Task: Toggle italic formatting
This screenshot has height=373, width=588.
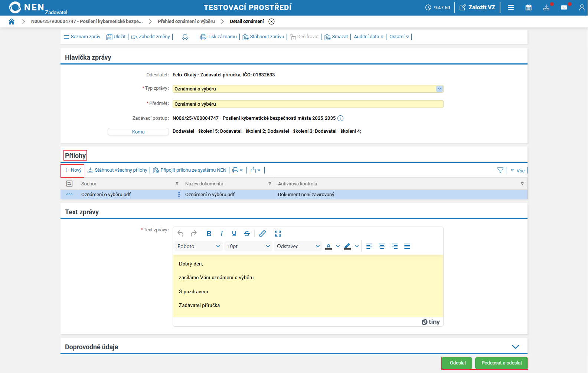Action: 222,234
